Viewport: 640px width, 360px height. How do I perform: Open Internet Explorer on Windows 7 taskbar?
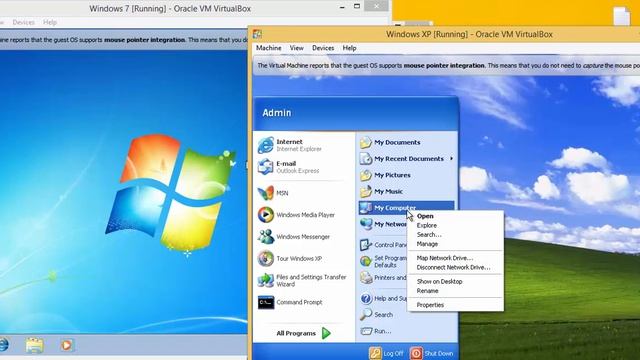(3, 345)
